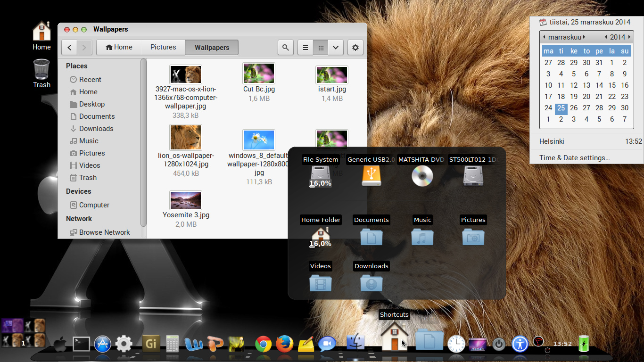The height and width of the screenshot is (362, 644).
Task: Select Downloads in the Places sidebar
Action: click(x=96, y=129)
